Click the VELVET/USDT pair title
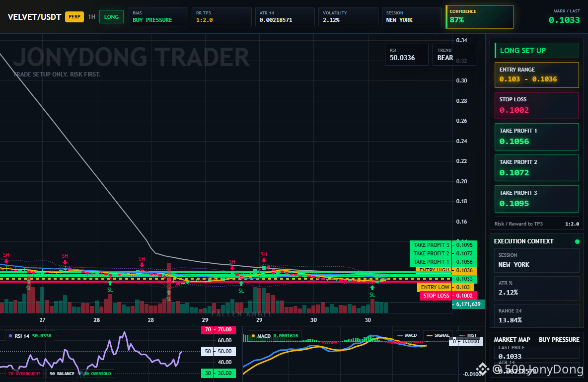Screen dimensions: 588x382 pyautogui.click(x=34, y=17)
